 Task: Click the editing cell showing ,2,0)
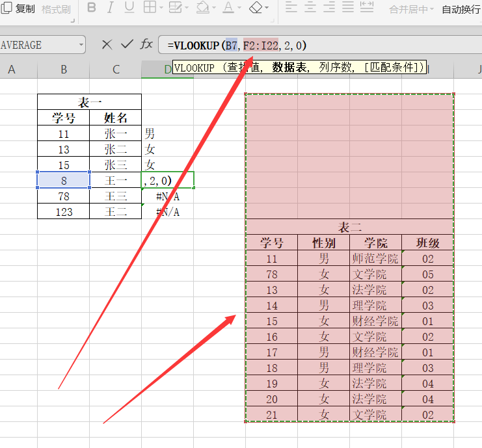click(x=168, y=180)
